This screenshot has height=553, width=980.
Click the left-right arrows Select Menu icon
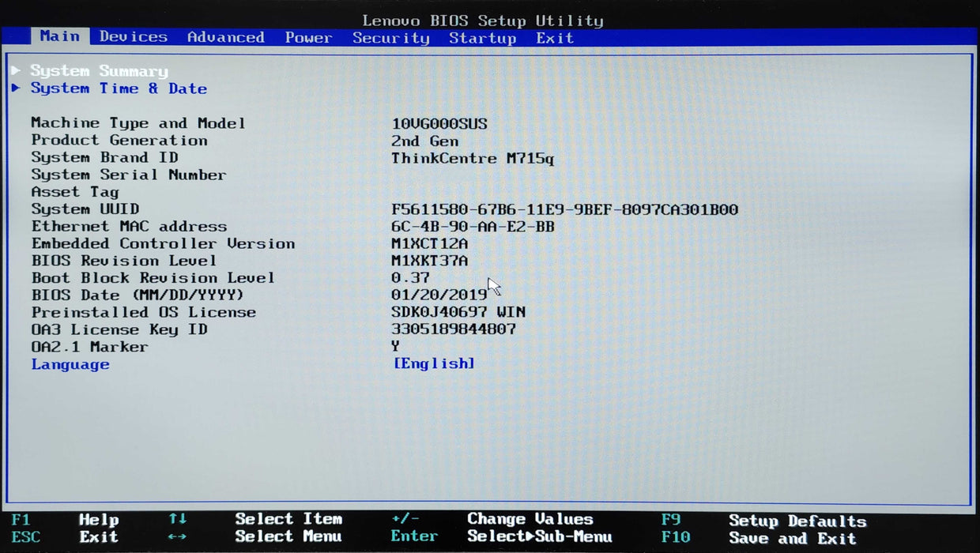tap(177, 537)
